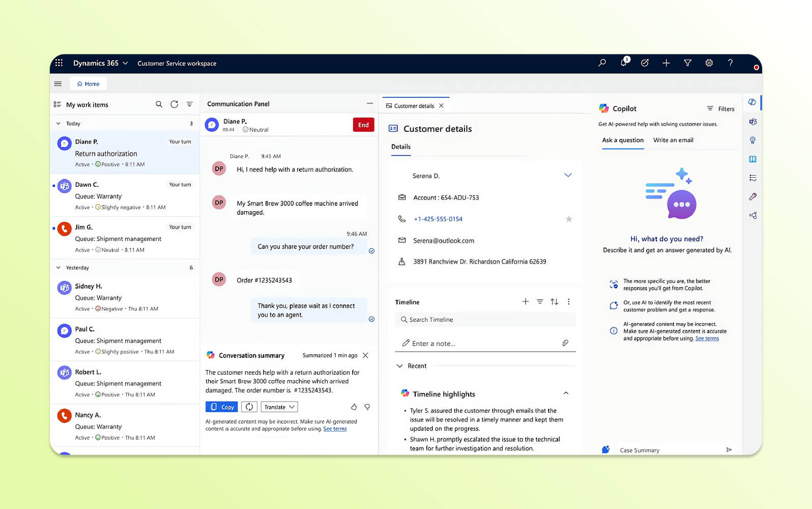Open the lightbulb smart assist icon
This screenshot has height=509, width=812.
pos(752,140)
